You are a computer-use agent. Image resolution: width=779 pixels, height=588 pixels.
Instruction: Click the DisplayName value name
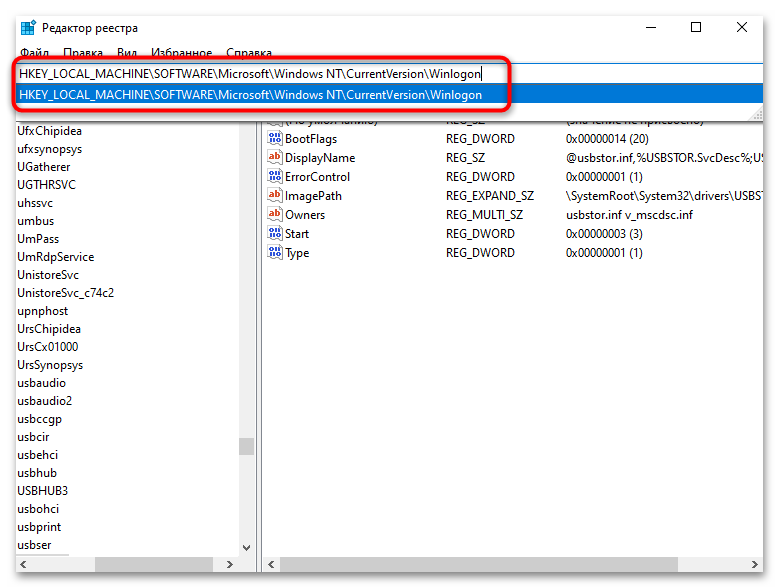pyautogui.click(x=320, y=158)
